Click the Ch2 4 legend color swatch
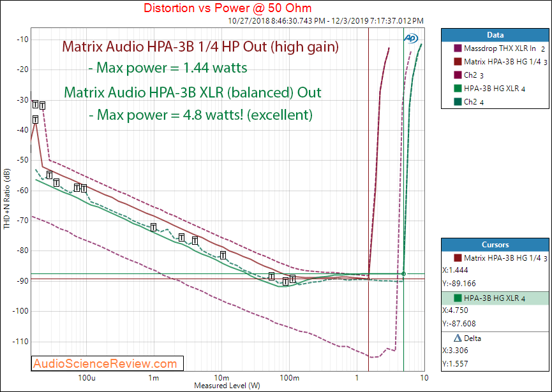 tap(458, 102)
